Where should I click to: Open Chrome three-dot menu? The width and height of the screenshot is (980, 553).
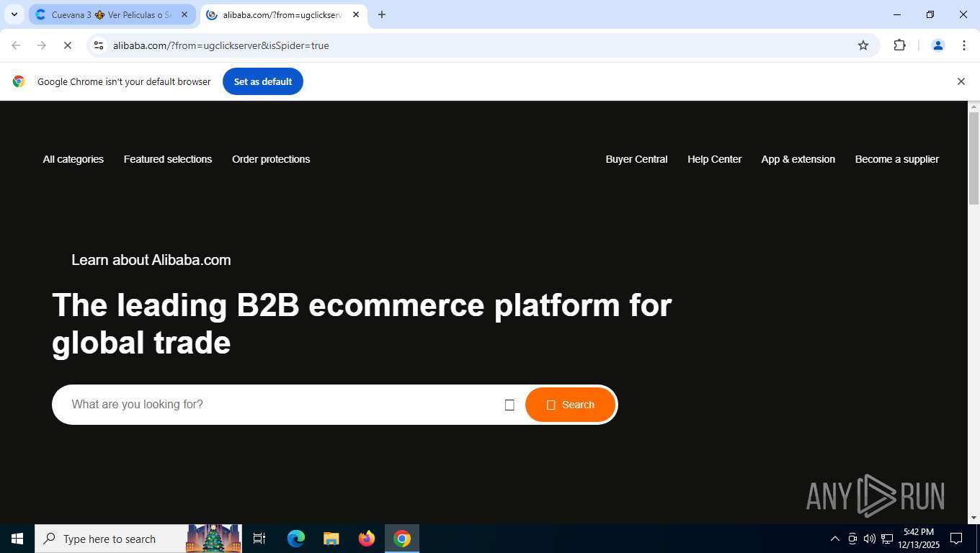click(x=964, y=45)
